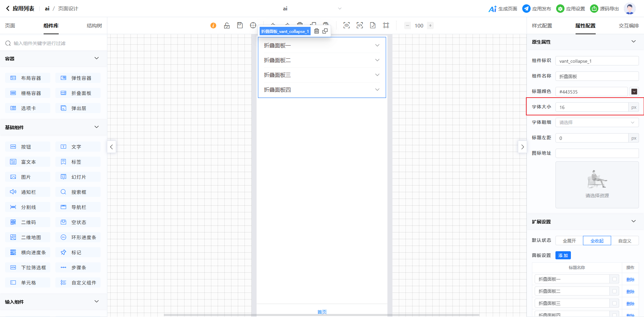This screenshot has height=317, width=644.
Task: Open the 结构树 tab
Action: pos(94,26)
